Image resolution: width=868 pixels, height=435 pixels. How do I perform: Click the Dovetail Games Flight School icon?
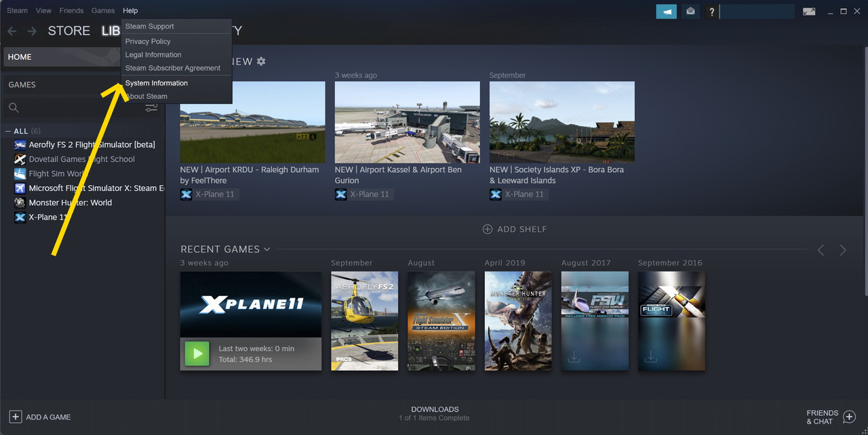20,159
